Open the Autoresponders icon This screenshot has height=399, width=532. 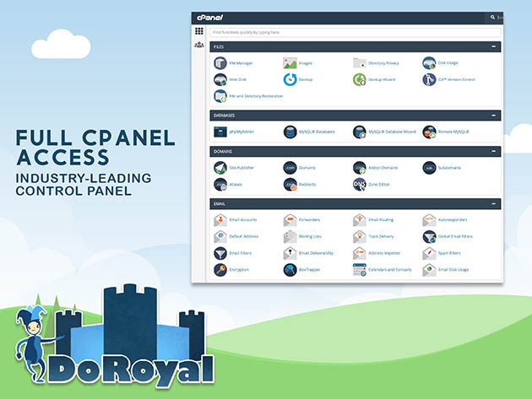[x=429, y=220]
